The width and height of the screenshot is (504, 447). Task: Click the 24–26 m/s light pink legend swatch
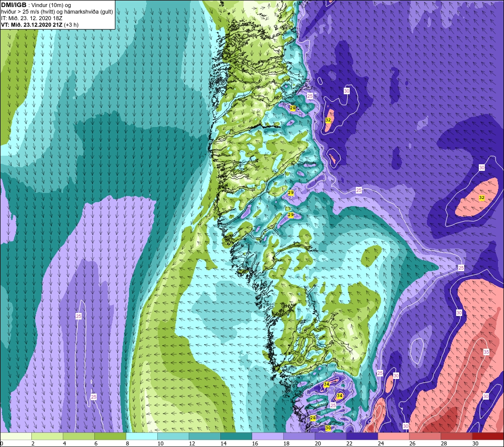tap(394, 436)
